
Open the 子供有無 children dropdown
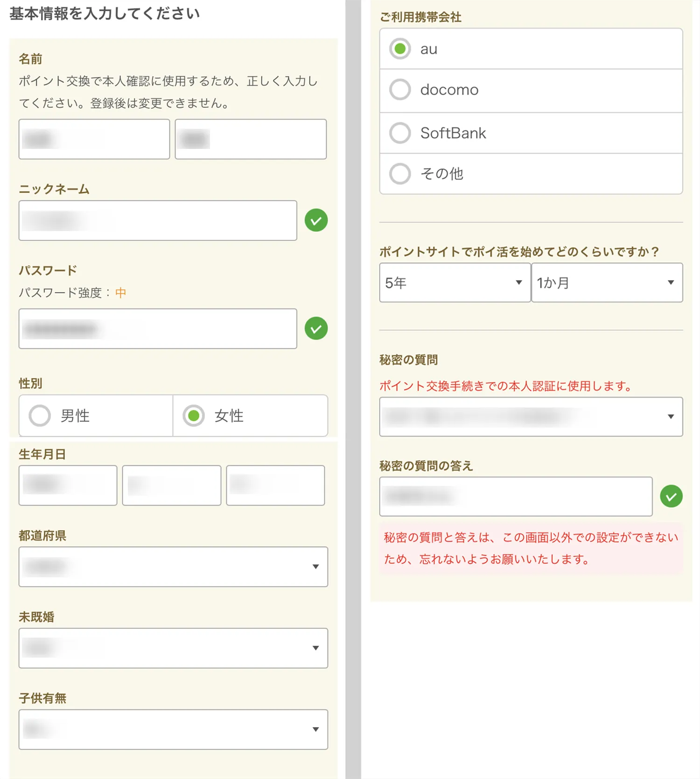173,730
